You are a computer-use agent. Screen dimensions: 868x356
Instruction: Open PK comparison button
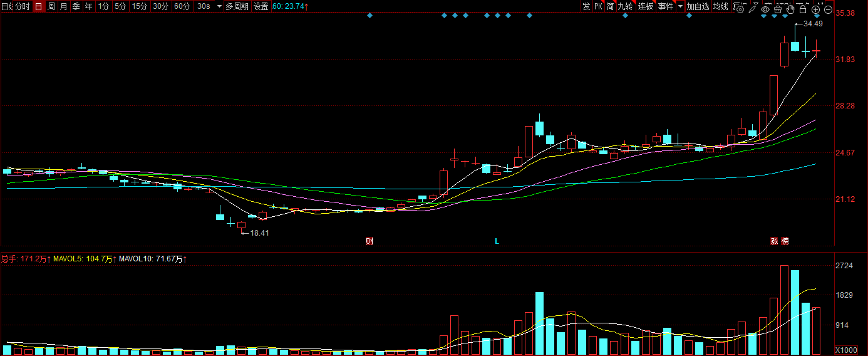(x=598, y=6)
